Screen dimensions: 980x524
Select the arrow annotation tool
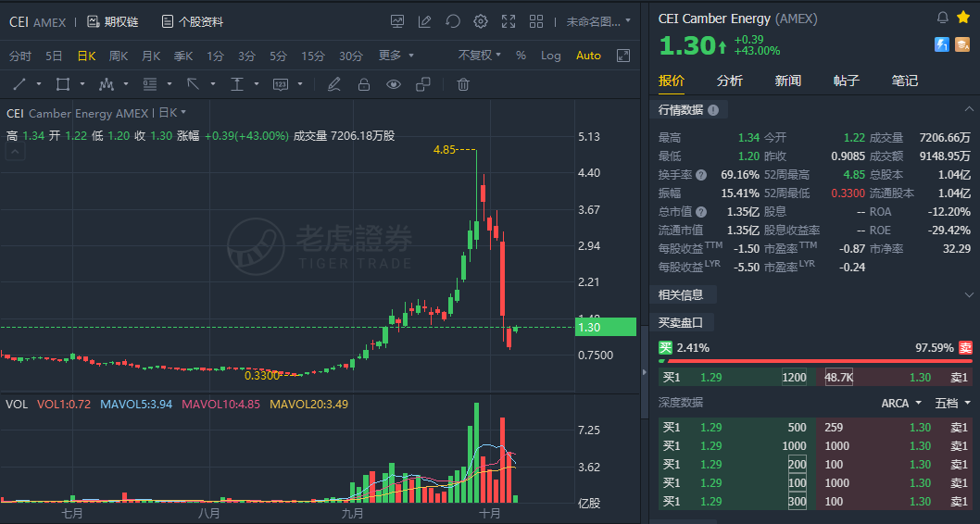193,84
